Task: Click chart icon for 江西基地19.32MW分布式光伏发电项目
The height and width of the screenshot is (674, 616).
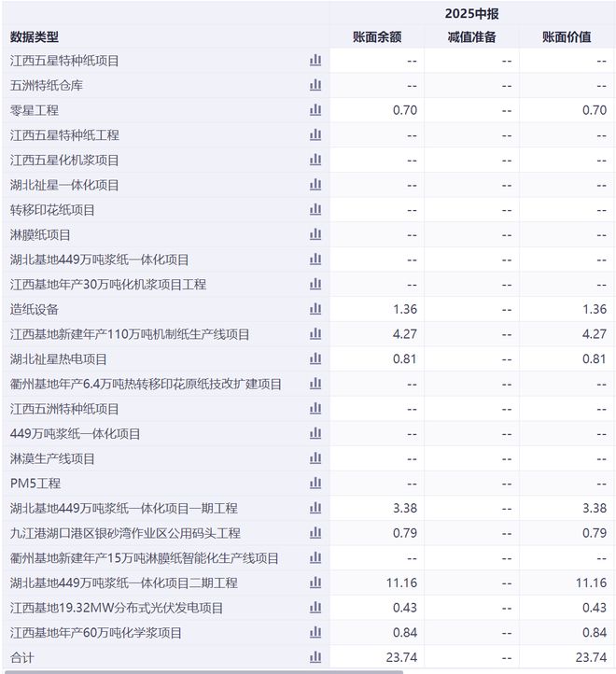Action: (x=315, y=608)
